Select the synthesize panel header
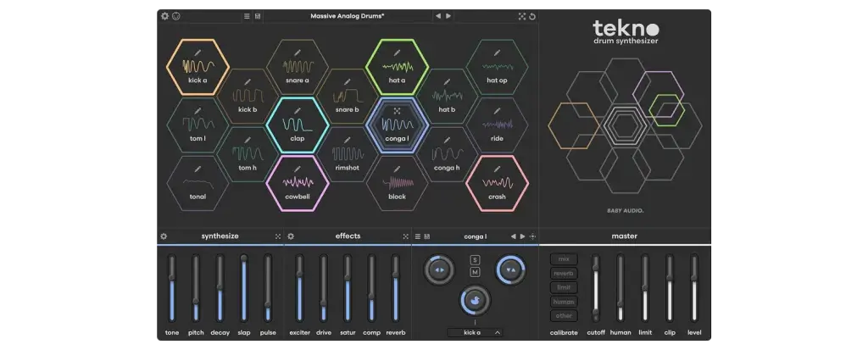 tap(220, 236)
